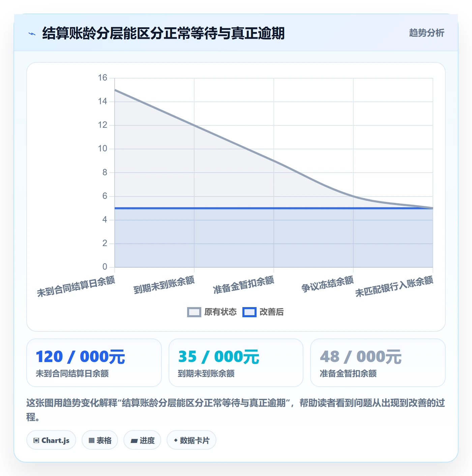Open the 48 / 000元 data card
Viewport: 472px width, 476px height.
pyautogui.click(x=378, y=363)
